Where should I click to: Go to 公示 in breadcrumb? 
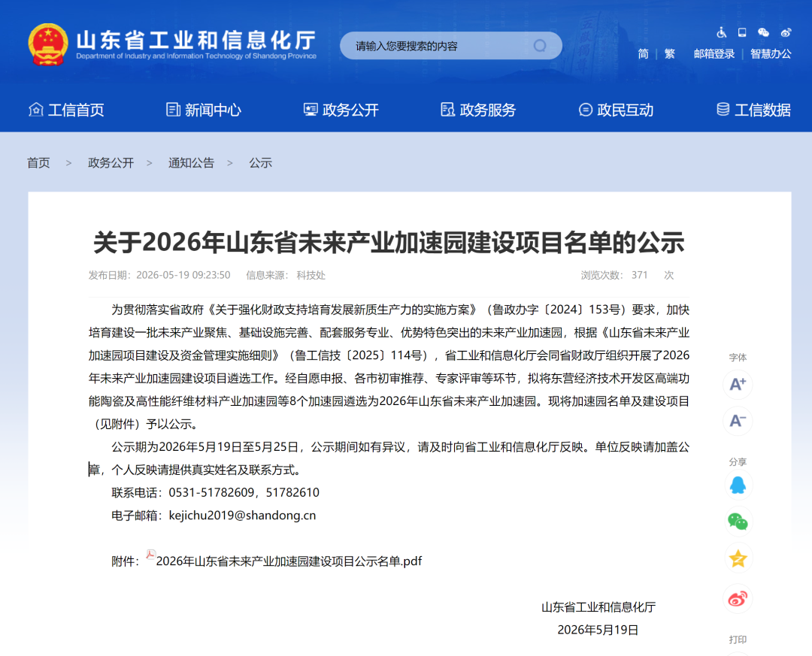[x=260, y=163]
